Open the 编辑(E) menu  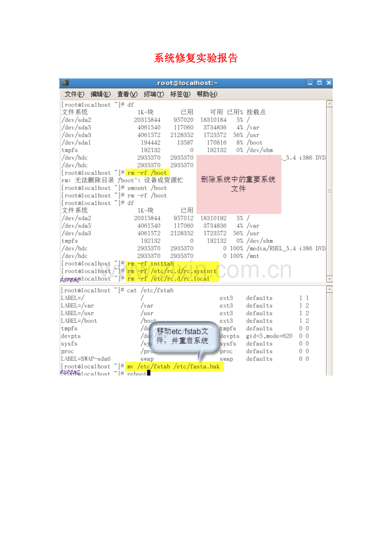point(101,94)
